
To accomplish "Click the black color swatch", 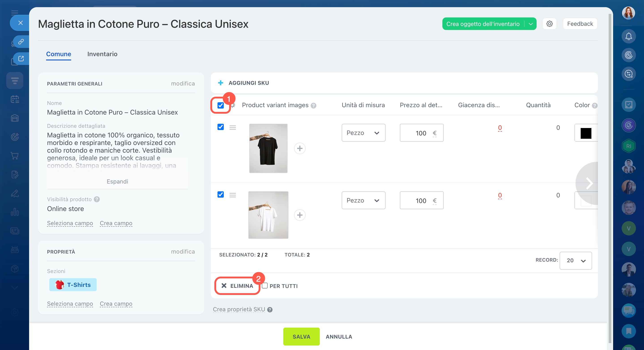I will [586, 133].
